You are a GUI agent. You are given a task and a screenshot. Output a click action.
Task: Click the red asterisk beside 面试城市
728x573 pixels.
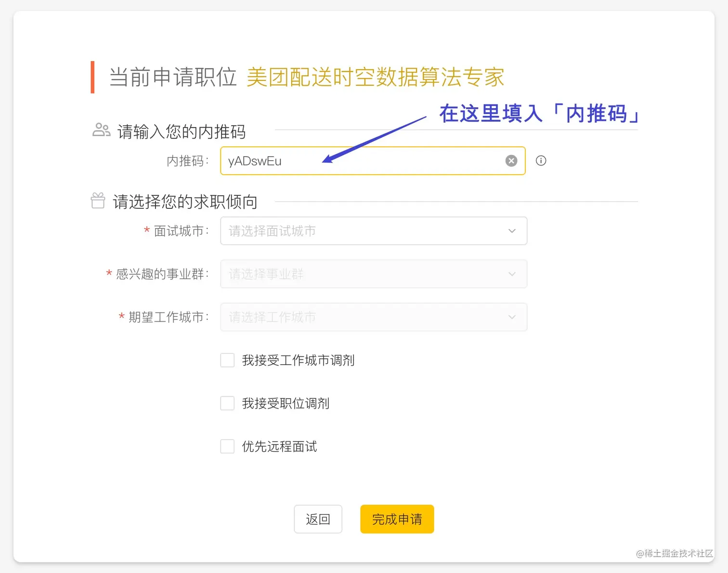pyautogui.click(x=146, y=231)
